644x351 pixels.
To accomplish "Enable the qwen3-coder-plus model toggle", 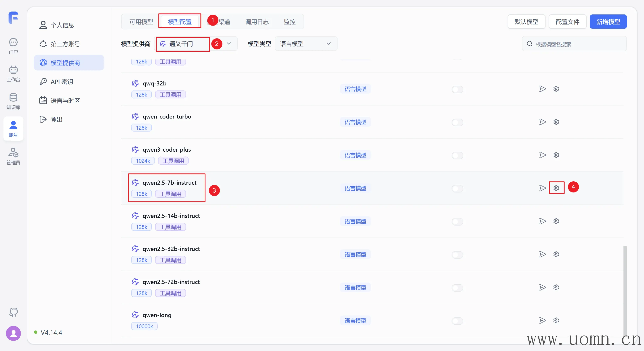I will 457,155.
